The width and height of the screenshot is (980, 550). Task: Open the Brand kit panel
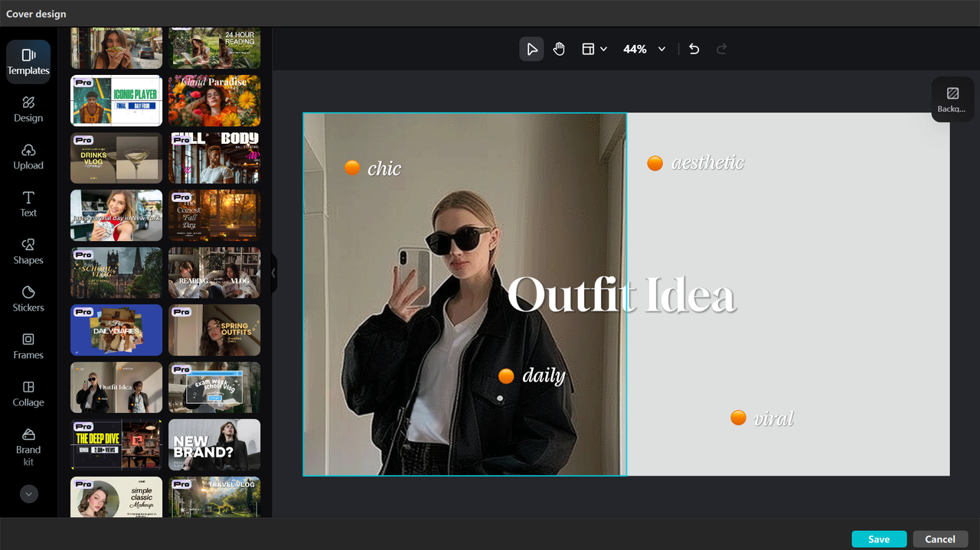point(28,447)
